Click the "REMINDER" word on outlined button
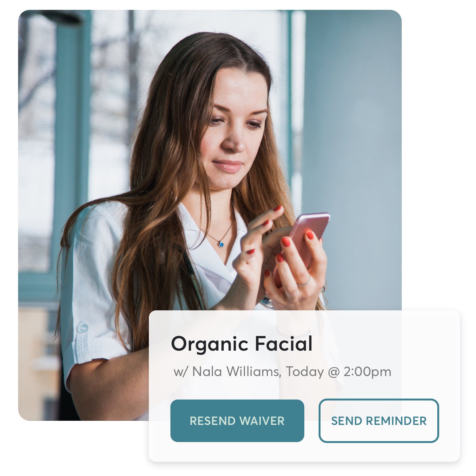476x476 pixels. (396, 421)
